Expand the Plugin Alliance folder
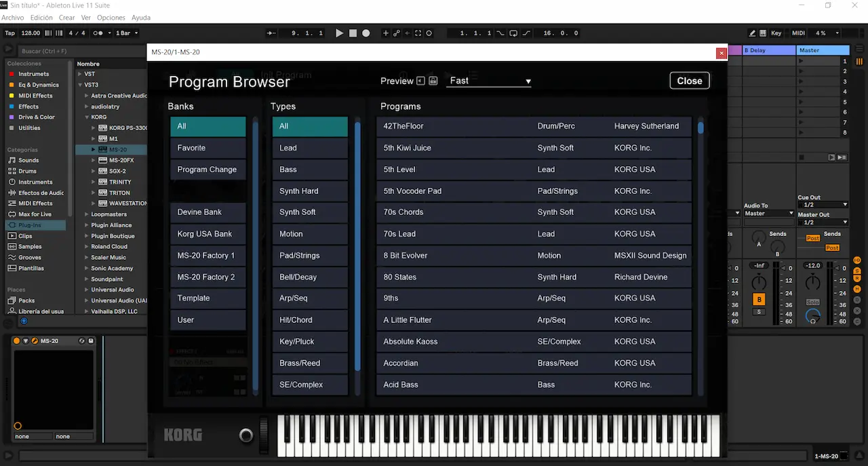Image resolution: width=868 pixels, height=466 pixels. coord(87,225)
